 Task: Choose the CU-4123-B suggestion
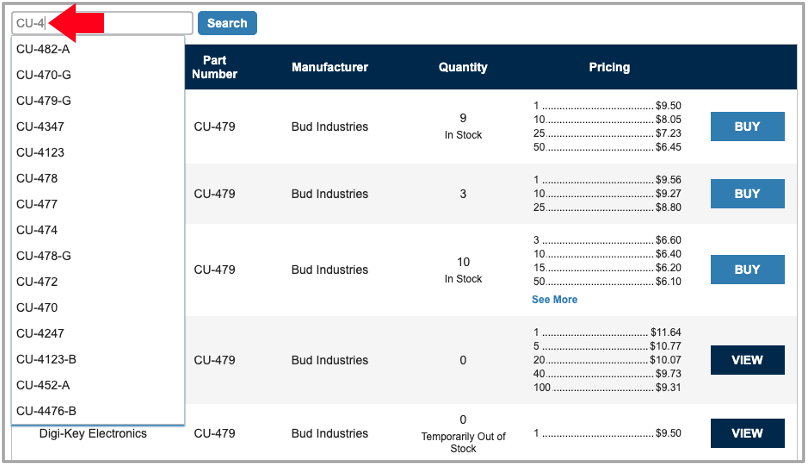tap(46, 359)
